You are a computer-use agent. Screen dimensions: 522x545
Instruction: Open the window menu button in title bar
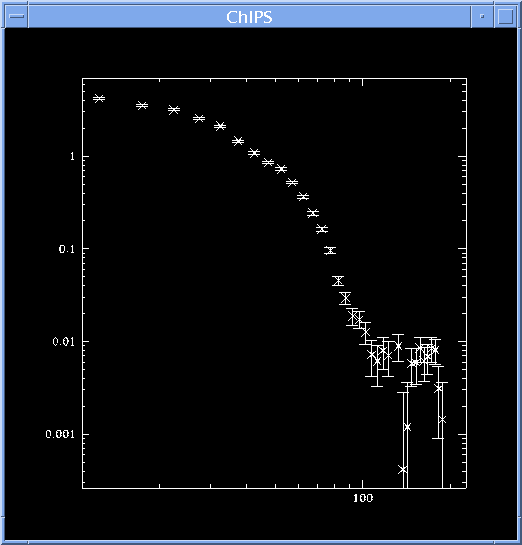tap(16, 16)
